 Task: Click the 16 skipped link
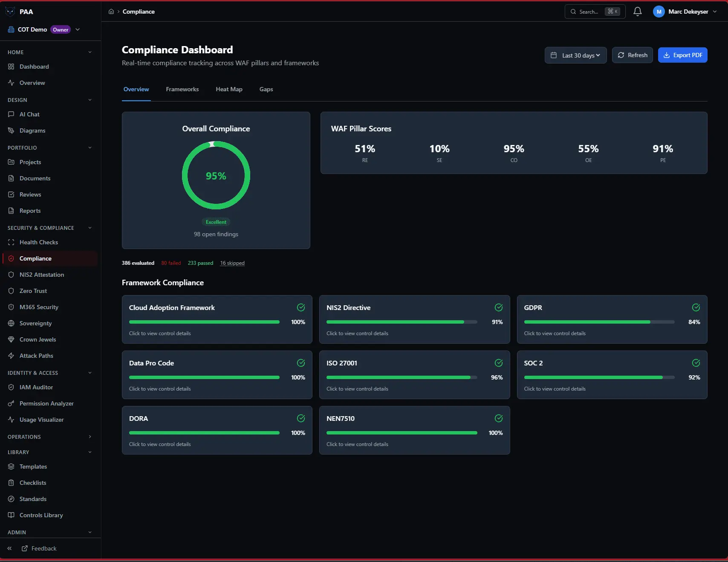232,263
